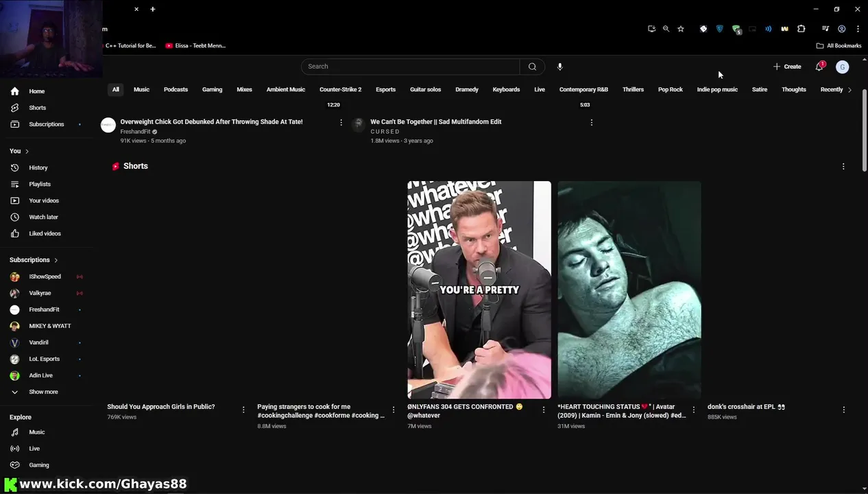The height and width of the screenshot is (494, 868).
Task: Open Playlists page
Action: point(39,184)
